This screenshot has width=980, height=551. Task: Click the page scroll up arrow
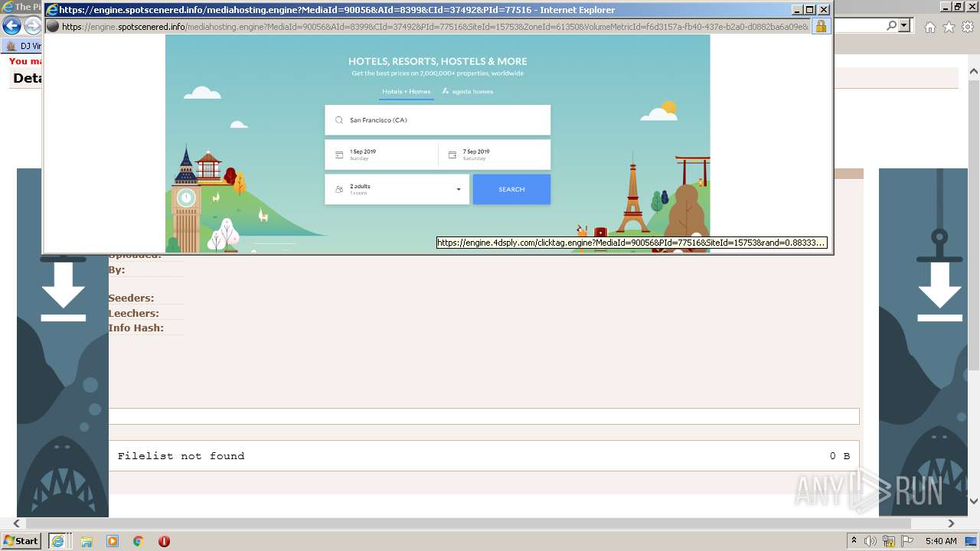pos(974,72)
